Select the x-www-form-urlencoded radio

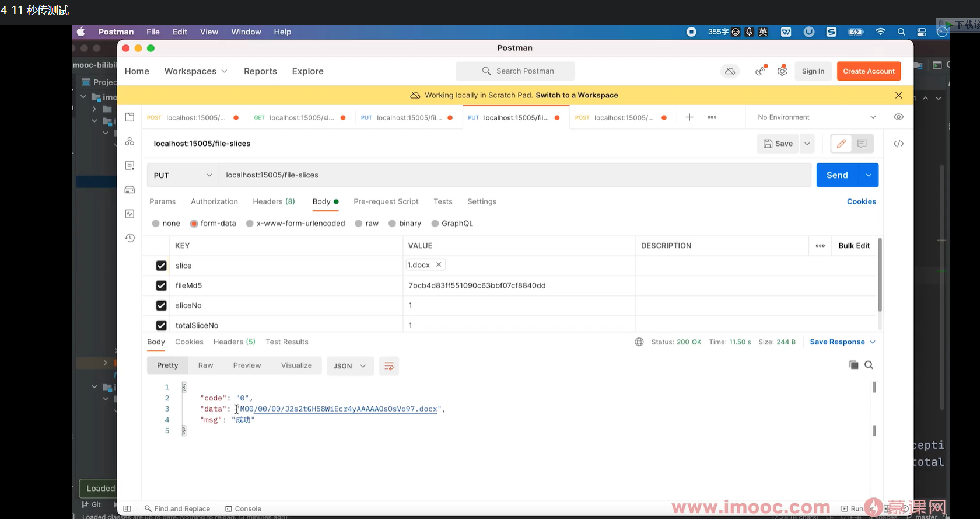coord(250,224)
